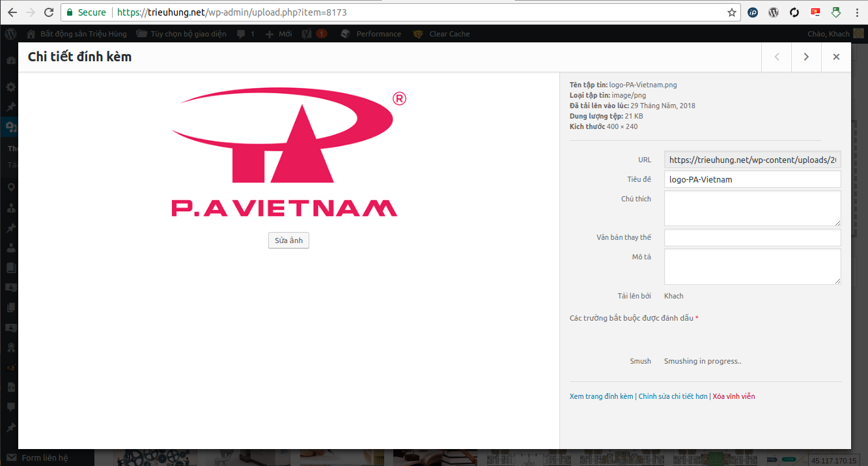The image size is (868, 466).
Task: Click the file size text 21 KB
Action: (634, 116)
